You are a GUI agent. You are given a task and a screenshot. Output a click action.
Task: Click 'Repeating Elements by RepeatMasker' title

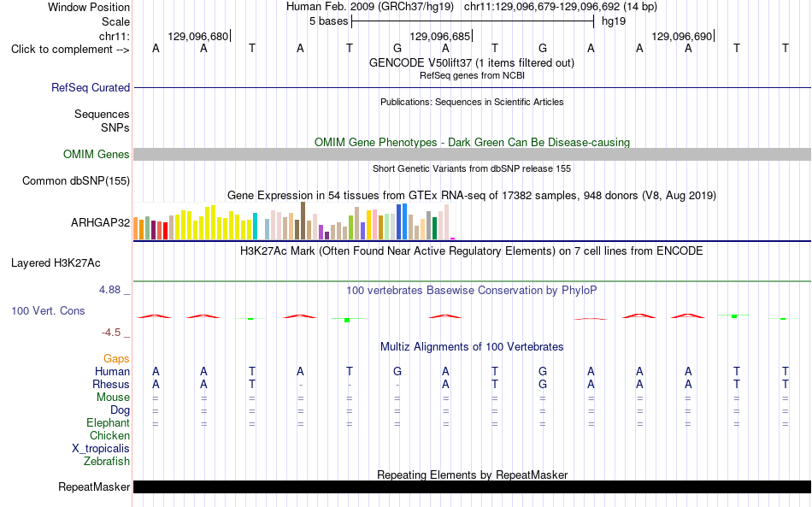(x=473, y=475)
